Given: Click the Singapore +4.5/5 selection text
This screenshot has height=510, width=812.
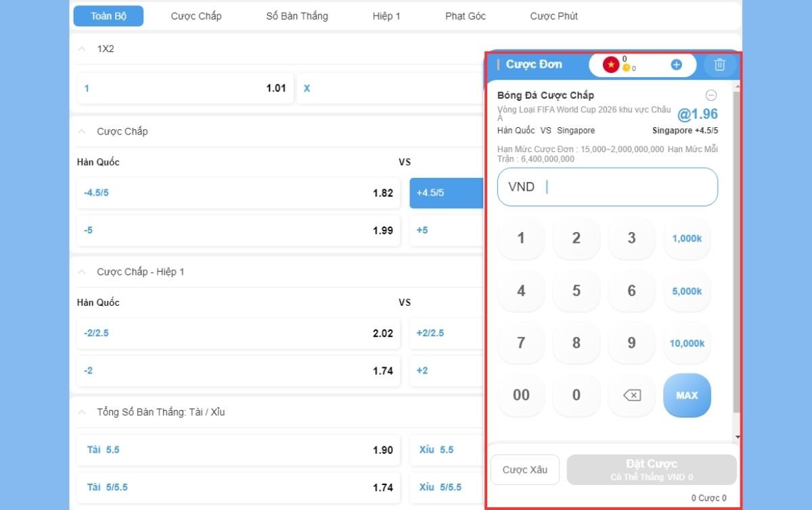Looking at the screenshot, I should [x=685, y=131].
